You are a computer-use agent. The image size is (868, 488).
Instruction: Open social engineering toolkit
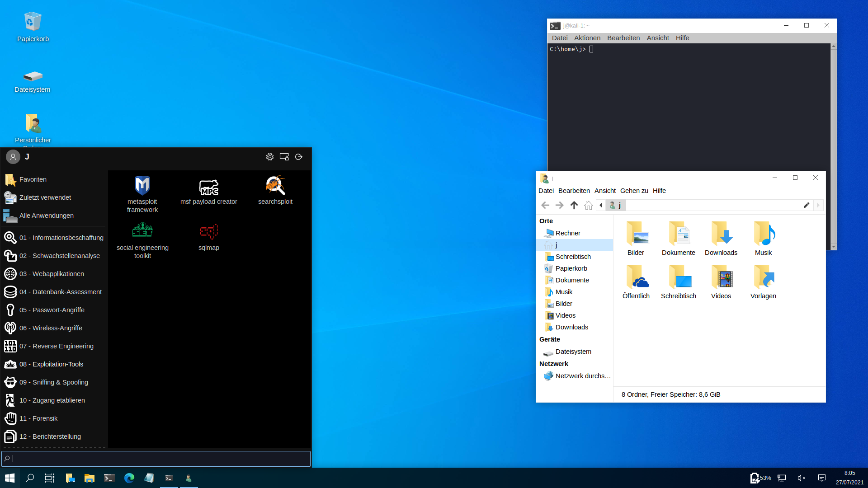point(142,240)
